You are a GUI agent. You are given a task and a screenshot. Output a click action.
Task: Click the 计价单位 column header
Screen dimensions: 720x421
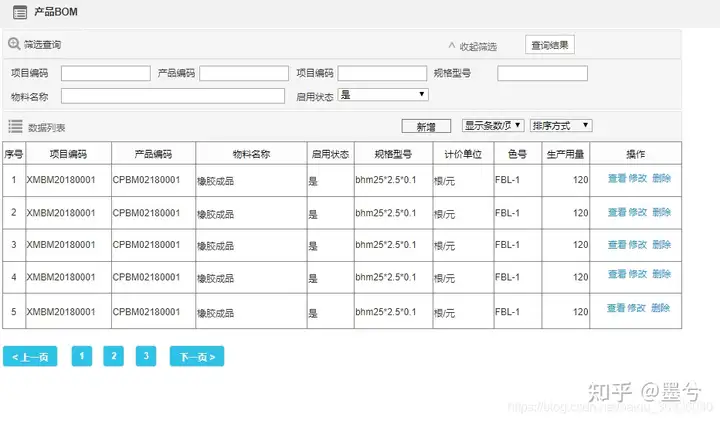point(463,154)
